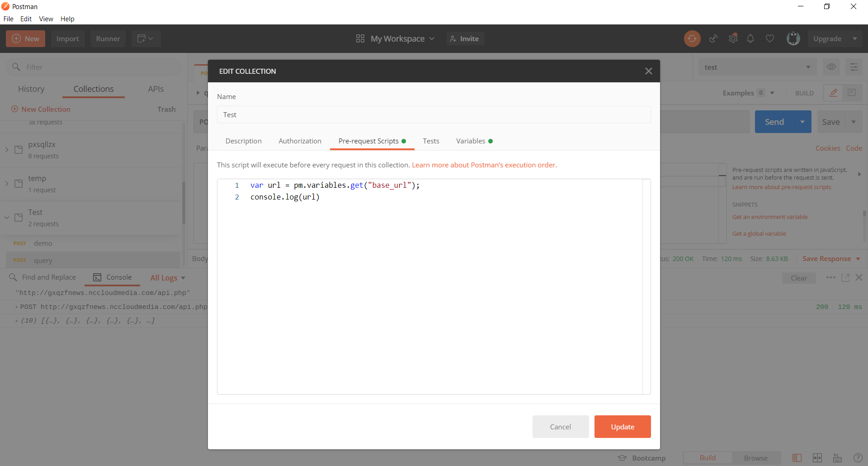Expand the temp collection
Image resolution: width=868 pixels, height=466 pixels.
pyautogui.click(x=7, y=184)
